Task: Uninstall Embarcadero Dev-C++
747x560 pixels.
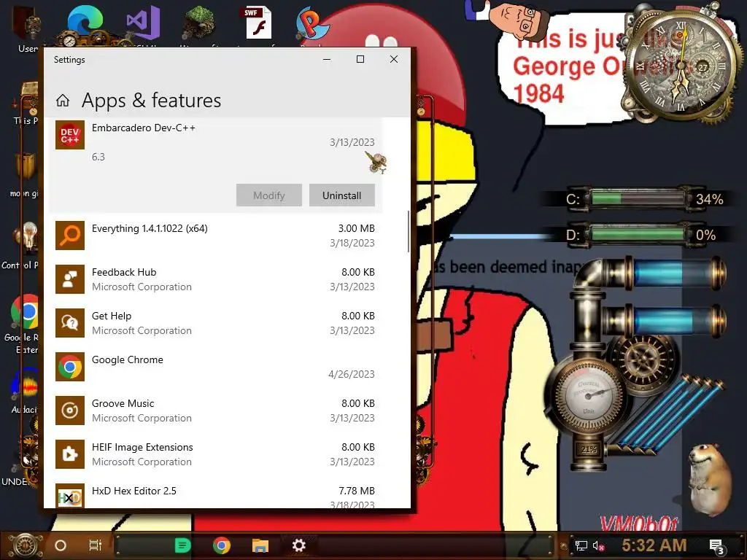Action: [341, 195]
